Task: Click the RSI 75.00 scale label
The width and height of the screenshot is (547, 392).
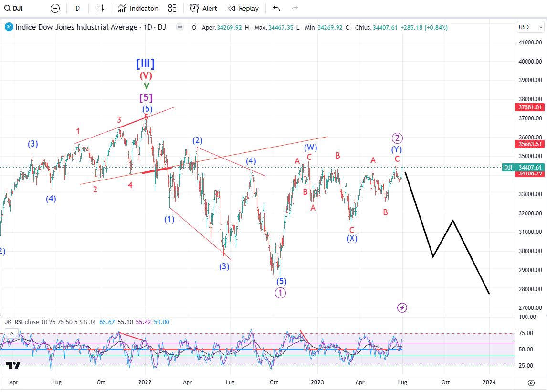Action: (x=526, y=333)
